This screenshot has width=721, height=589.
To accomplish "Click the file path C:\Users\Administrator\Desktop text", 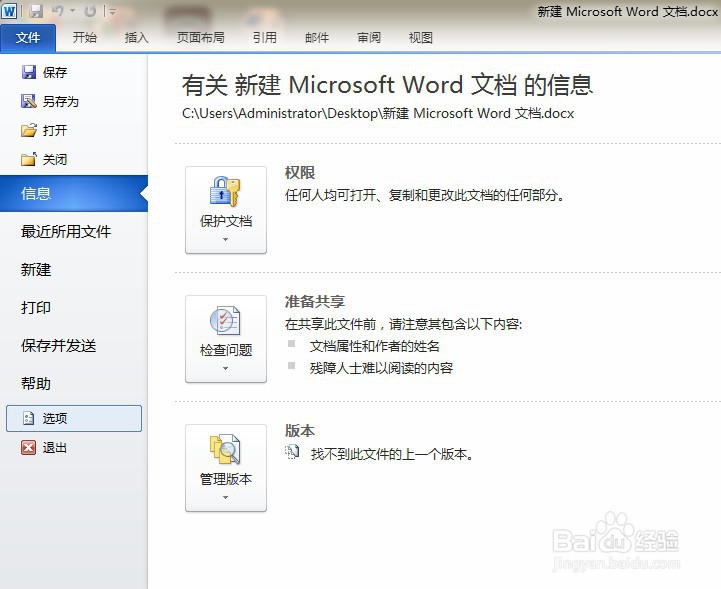I will tap(378, 113).
